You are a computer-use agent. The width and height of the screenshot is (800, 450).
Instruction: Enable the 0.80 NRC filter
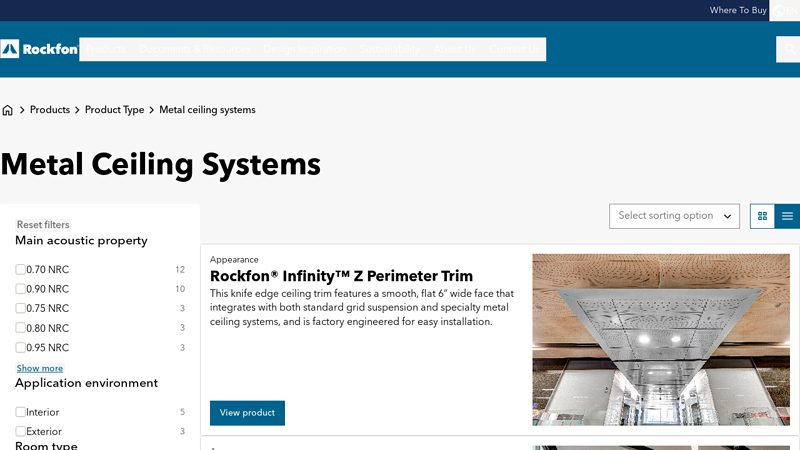pyautogui.click(x=20, y=328)
